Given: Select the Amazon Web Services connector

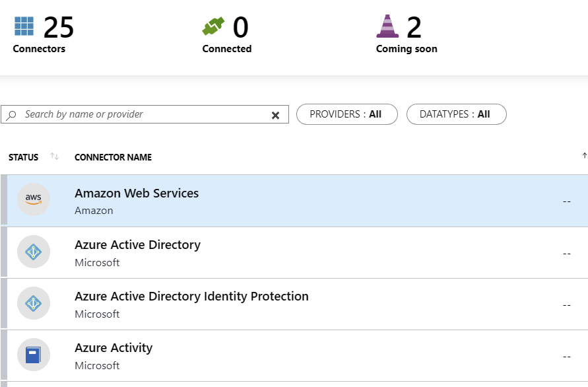Looking at the screenshot, I should click(294, 201).
